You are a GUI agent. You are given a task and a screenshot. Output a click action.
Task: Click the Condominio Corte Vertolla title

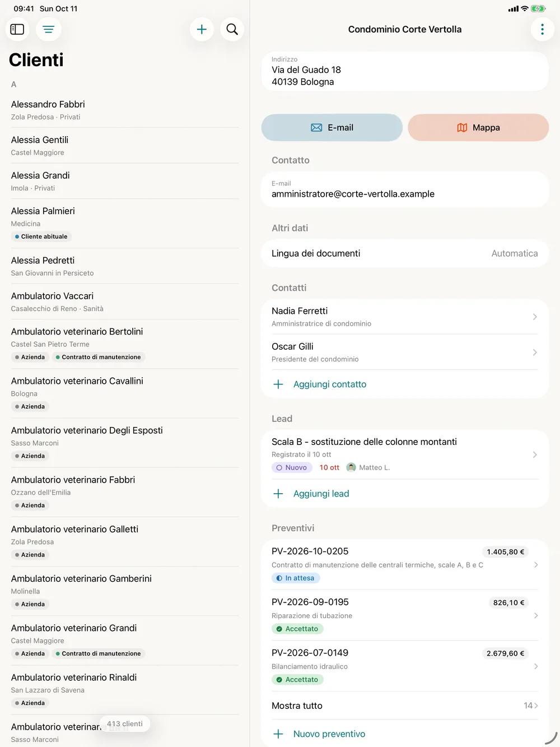405,29
